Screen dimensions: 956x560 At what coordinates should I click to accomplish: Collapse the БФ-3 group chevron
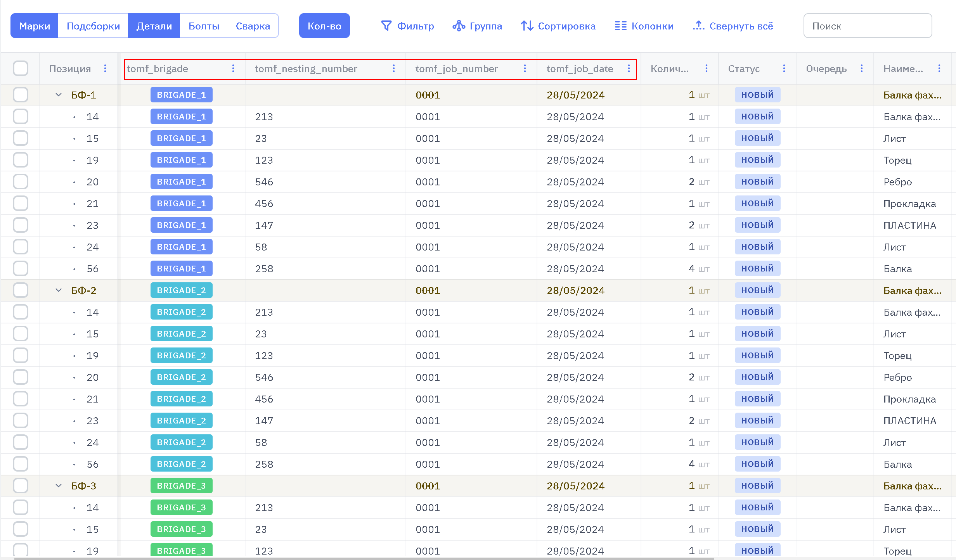point(59,486)
